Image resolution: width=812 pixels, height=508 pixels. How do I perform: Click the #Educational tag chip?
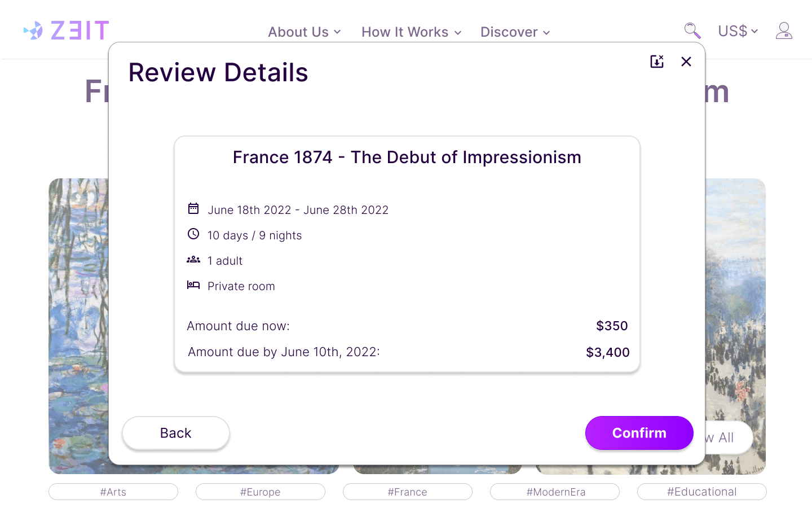coord(701,492)
